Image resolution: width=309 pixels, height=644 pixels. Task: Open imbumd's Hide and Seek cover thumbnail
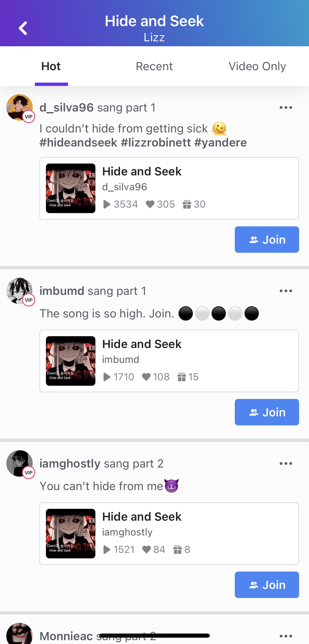click(x=71, y=361)
